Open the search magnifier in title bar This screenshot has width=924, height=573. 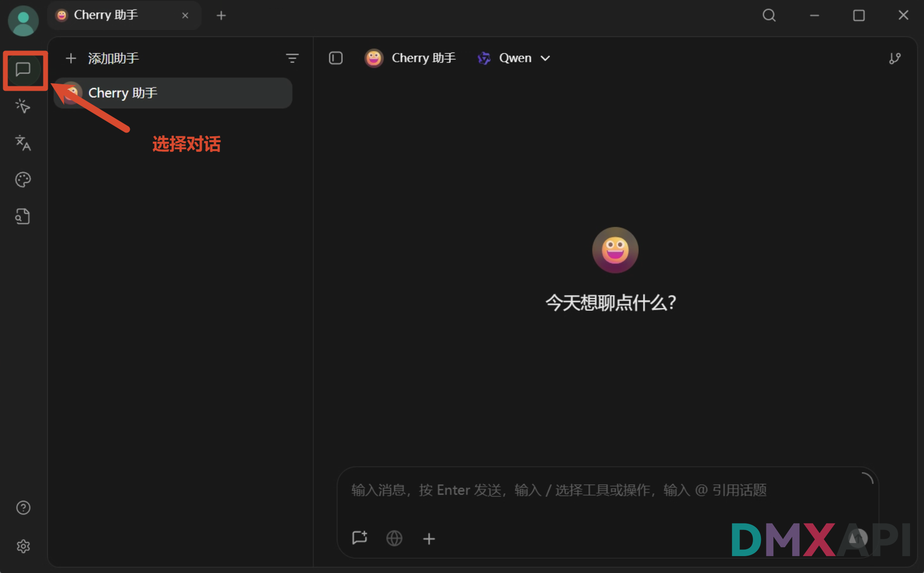[769, 15]
